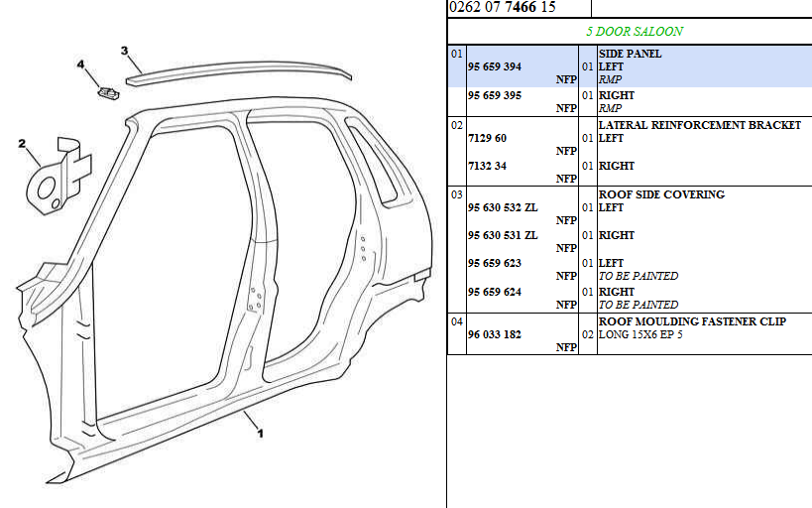Open part number 95 659 623

click(494, 264)
